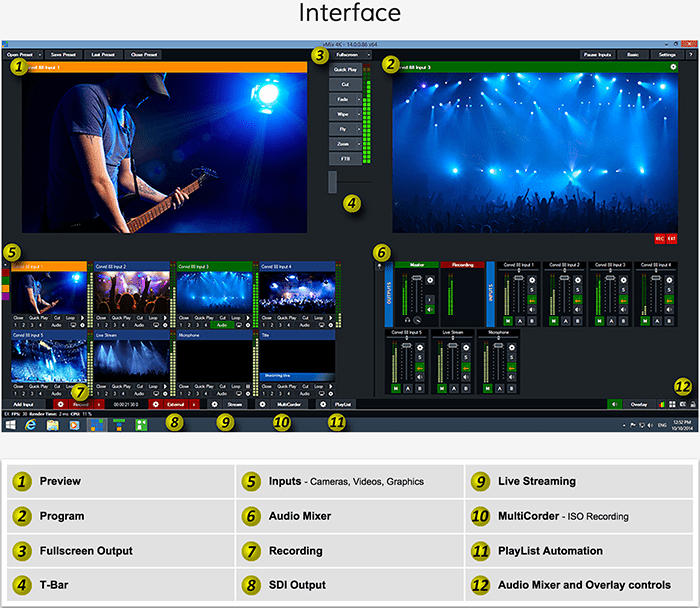Viewport: 700px width, 608px height.
Task: Open settings gear on Input 3 tile
Action: (x=248, y=325)
